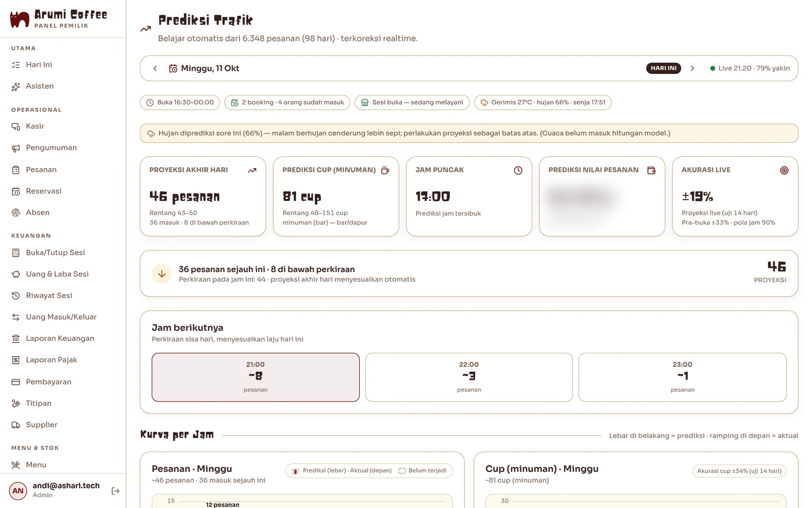Select the 23:00 next-hour card
The width and height of the screenshot is (812, 508).
[x=682, y=377]
